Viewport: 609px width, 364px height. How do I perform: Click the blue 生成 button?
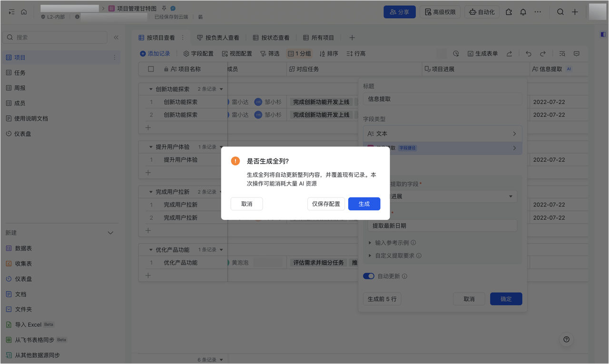click(364, 204)
